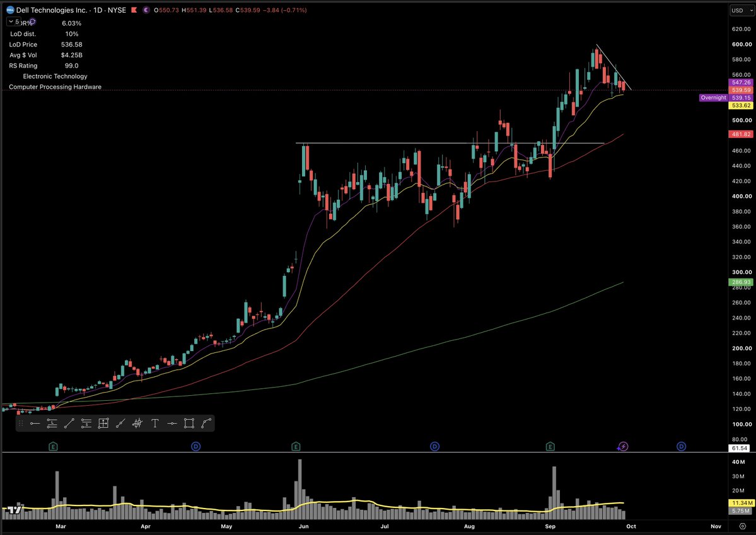
Task: Select the bars pattern drawing tool
Action: point(137,423)
